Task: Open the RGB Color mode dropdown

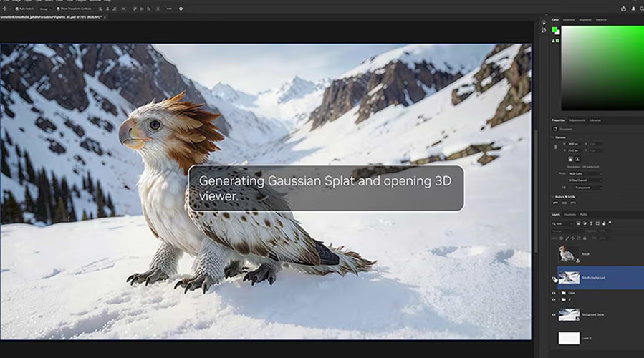Action: click(585, 174)
